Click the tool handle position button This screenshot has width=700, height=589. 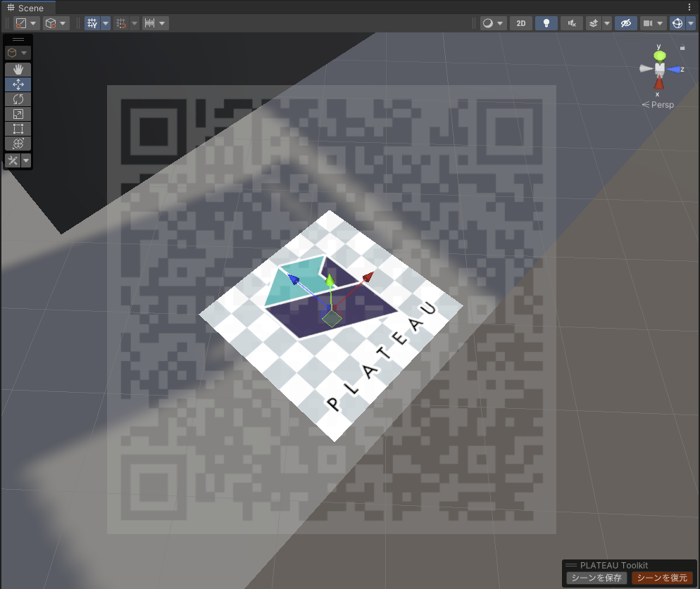pyautogui.click(x=21, y=23)
